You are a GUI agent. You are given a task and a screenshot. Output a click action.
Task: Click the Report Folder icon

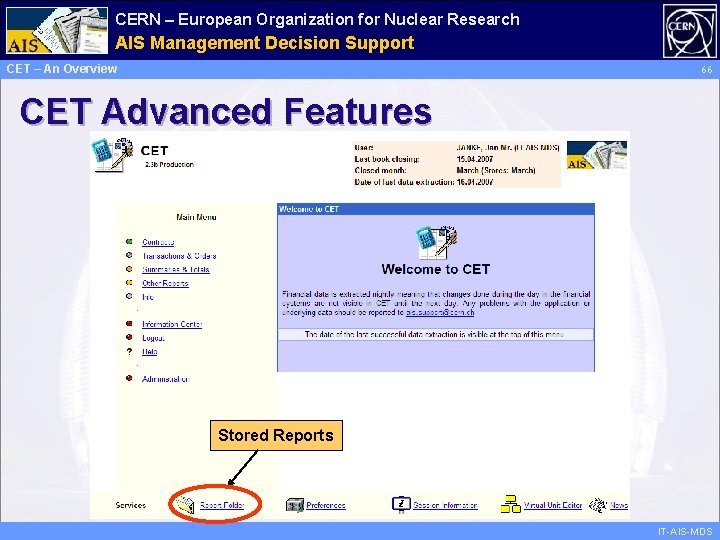pos(186,505)
